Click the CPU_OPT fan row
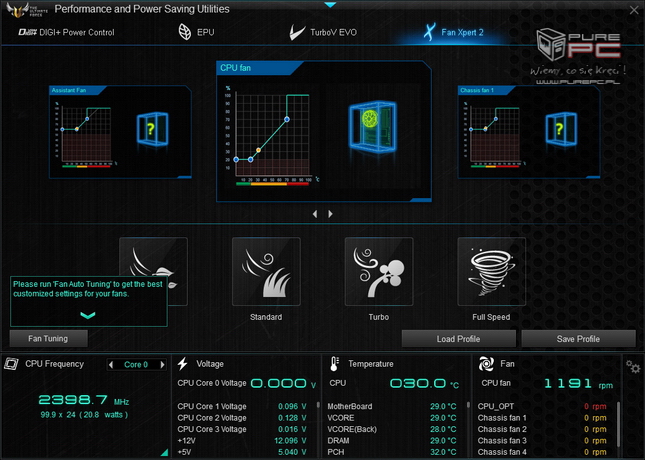Viewport: 645px width, 460px height. [x=542, y=407]
